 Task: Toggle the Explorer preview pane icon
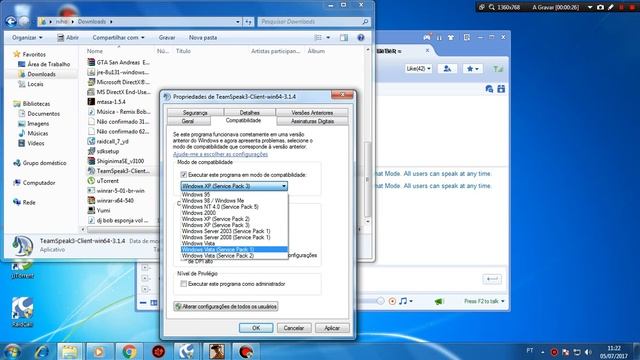tap(344, 38)
